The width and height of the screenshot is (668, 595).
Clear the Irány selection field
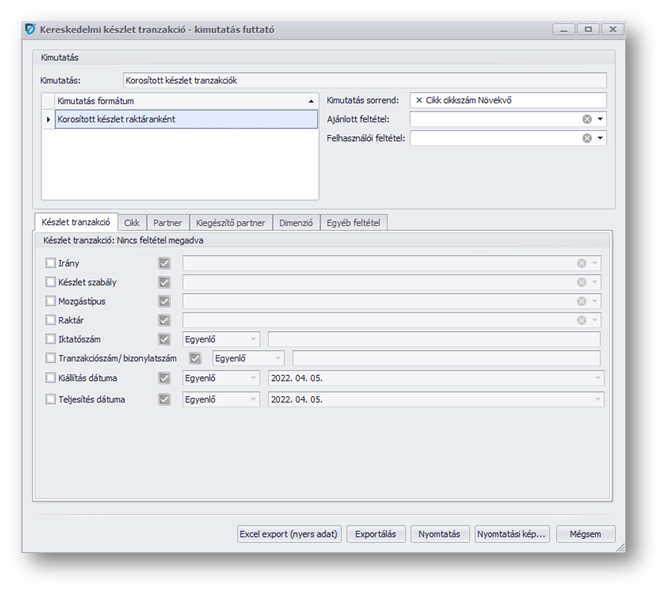[x=581, y=263]
